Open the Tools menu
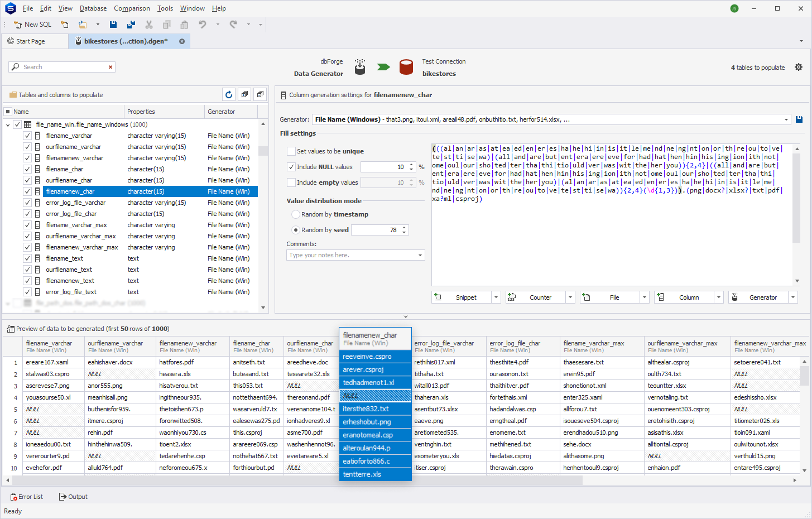This screenshot has height=519, width=812. 165,8
